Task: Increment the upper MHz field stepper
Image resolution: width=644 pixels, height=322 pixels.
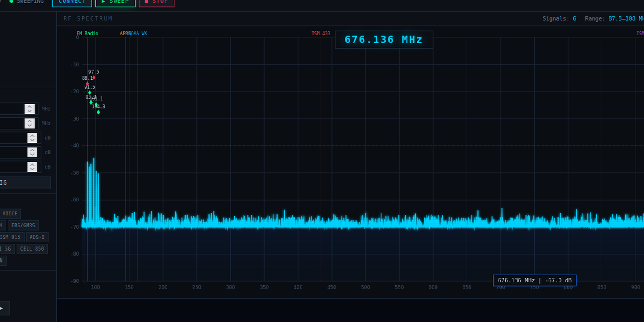Action: tap(30, 107)
